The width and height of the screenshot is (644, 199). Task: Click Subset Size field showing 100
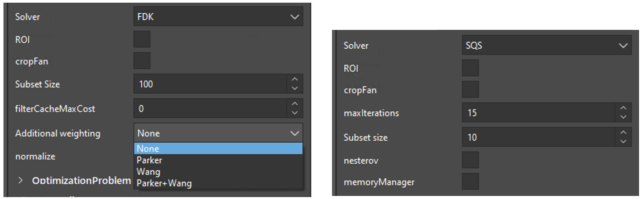(x=210, y=84)
